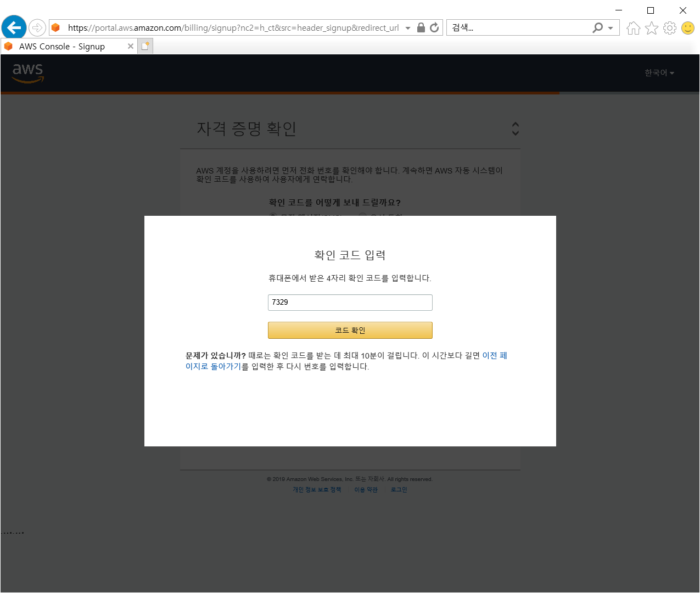The height and width of the screenshot is (593, 700).
Task: Click the 로그인 footer link
Action: [399, 490]
